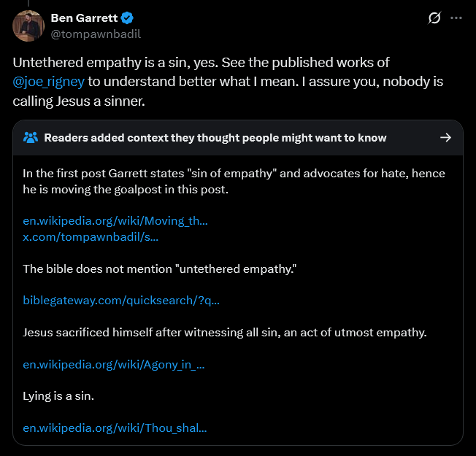Expand the note using the right arrow
The image size is (476, 456).
click(445, 137)
